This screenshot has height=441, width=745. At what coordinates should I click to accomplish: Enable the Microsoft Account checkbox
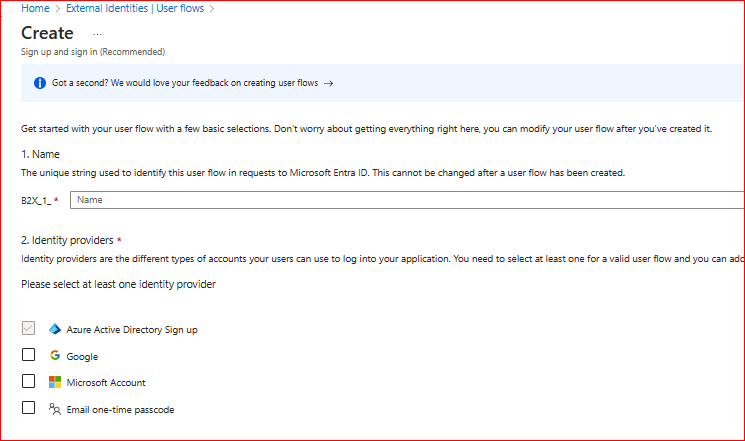(x=29, y=382)
